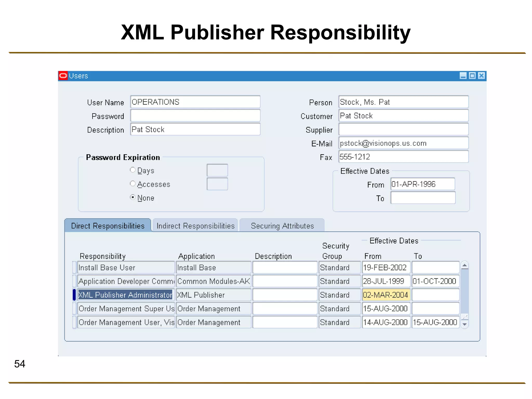Click the Common Modules-AK application cell
Image resolution: width=532 pixels, height=399 pixels.
(x=214, y=281)
